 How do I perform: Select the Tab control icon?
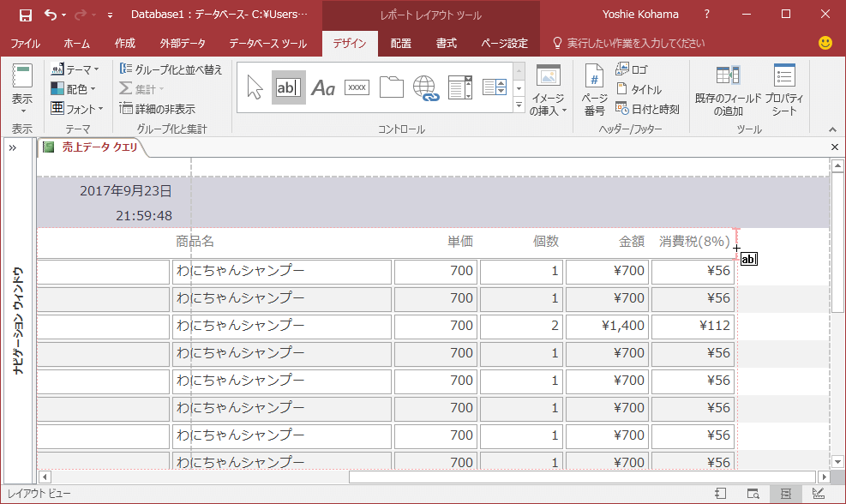tap(391, 87)
